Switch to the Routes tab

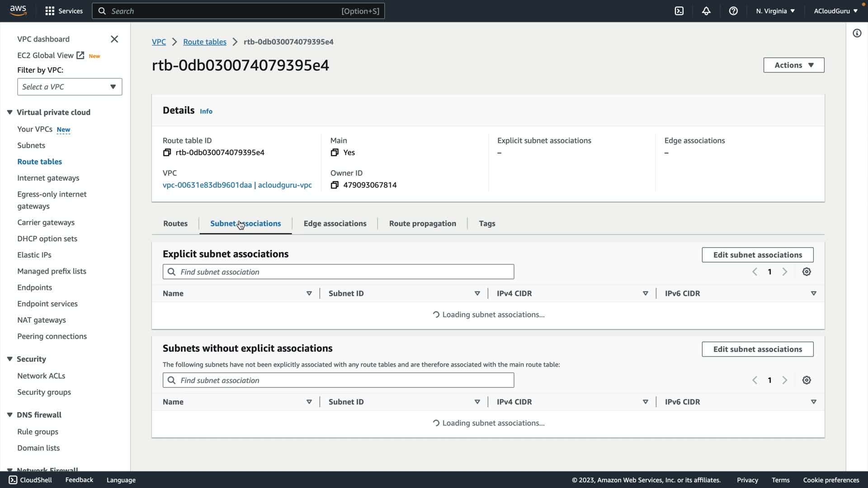[175, 224]
